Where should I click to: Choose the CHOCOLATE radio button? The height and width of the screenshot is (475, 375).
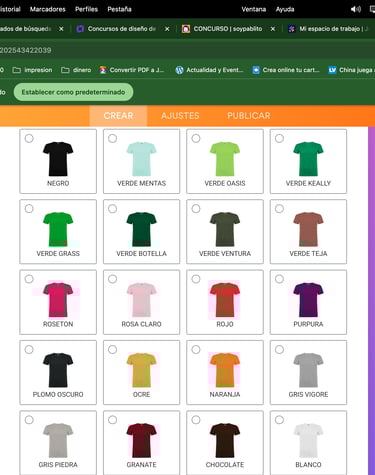tap(196, 420)
